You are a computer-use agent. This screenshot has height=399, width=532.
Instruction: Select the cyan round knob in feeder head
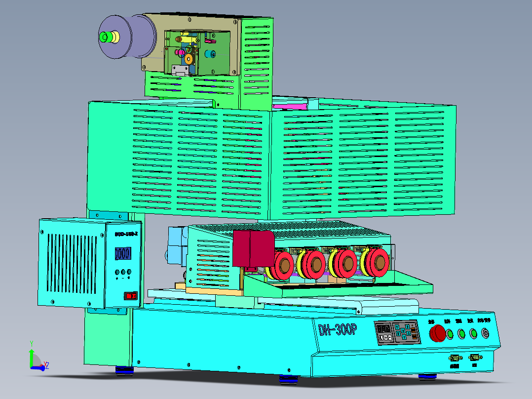[x=210, y=54]
